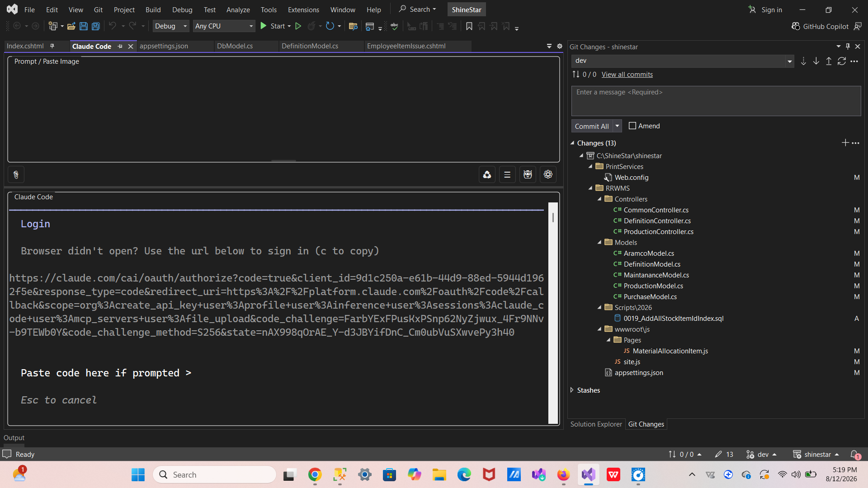Collapse the Controllers folder
The width and height of the screenshot is (868, 488).
tap(599, 199)
